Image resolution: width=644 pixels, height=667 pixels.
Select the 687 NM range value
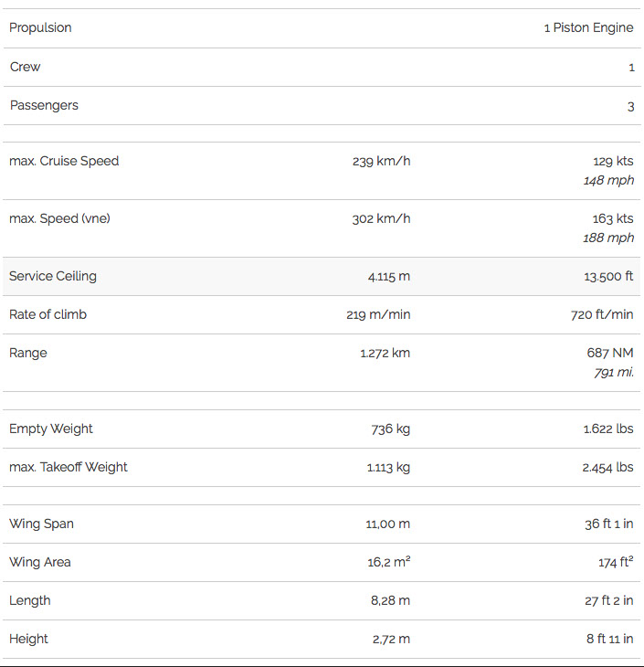(x=610, y=353)
